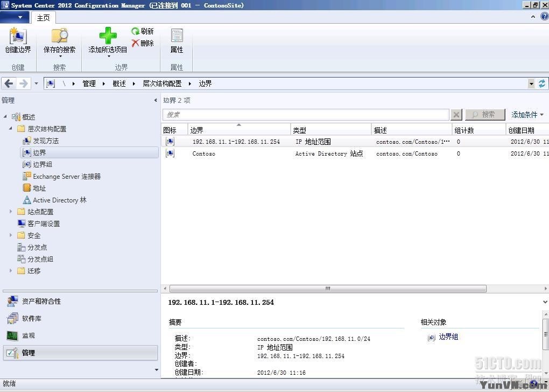Go forward with the right arrow
The height and width of the screenshot is (392, 549).
(x=23, y=83)
